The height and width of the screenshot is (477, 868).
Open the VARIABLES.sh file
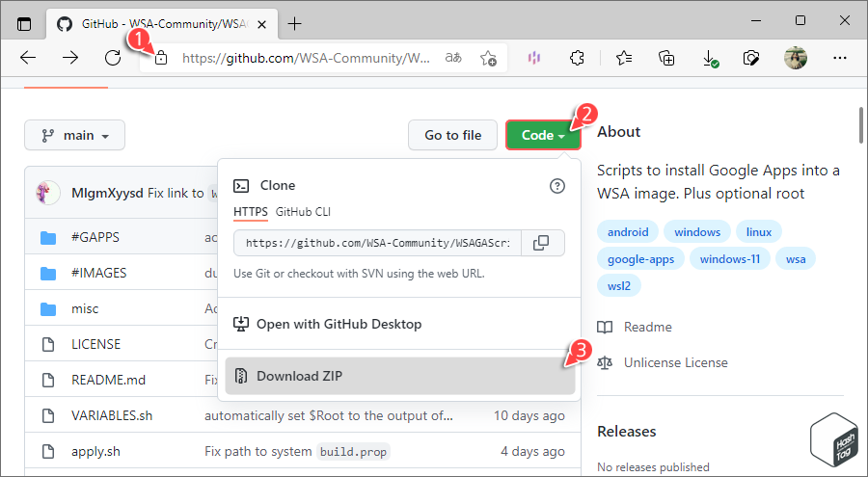(112, 415)
